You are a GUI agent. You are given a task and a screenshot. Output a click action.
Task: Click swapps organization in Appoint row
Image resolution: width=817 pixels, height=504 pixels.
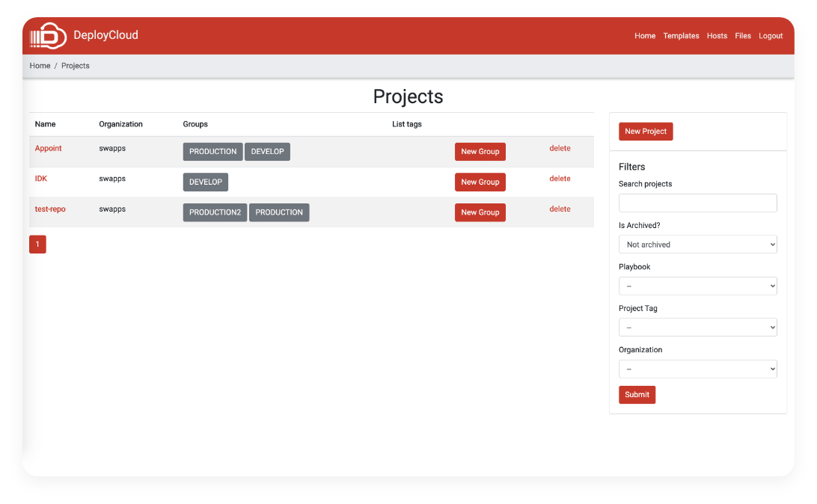(112, 148)
